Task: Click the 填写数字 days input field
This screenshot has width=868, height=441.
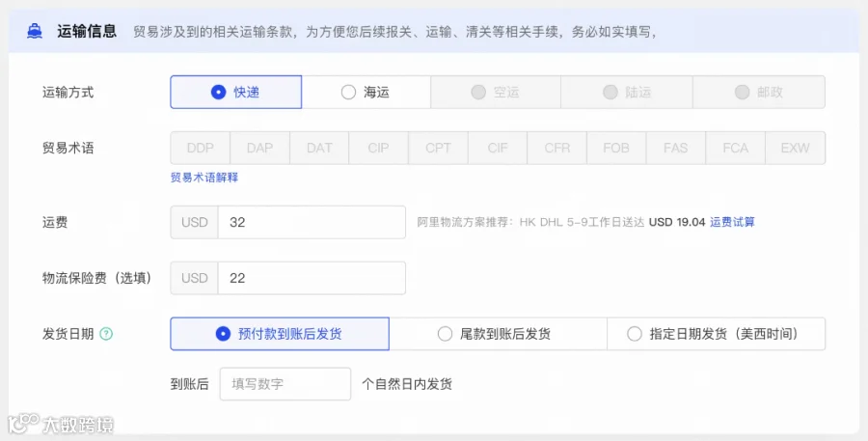Action: click(x=285, y=384)
